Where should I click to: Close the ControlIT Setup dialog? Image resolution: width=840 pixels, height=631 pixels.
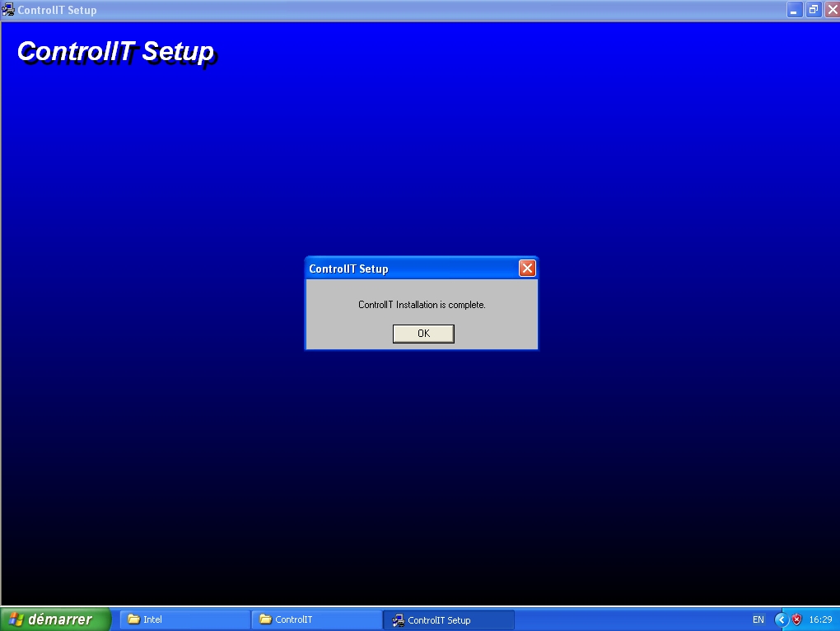pyautogui.click(x=527, y=269)
